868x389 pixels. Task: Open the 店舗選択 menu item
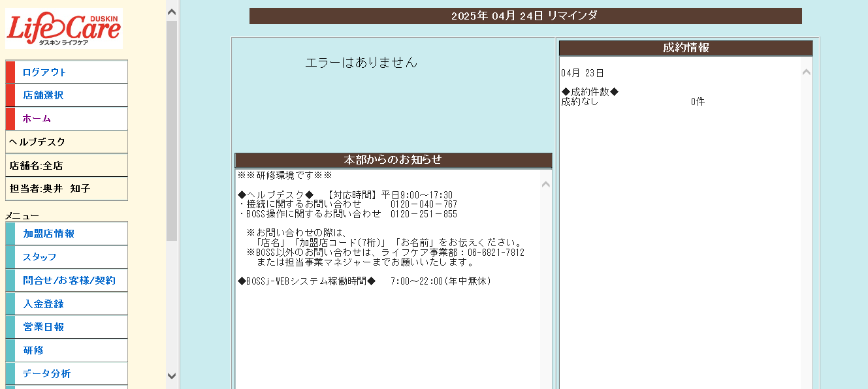(x=67, y=95)
